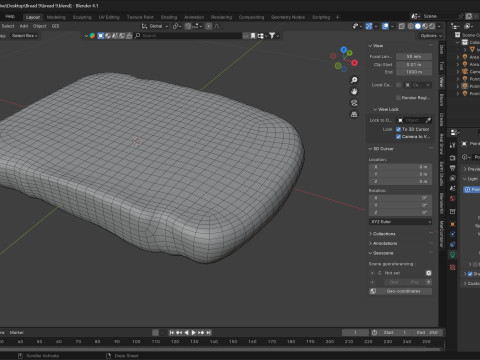480x360 pixels.
Task: Toggle the camera view gizmo icon
Action: pos(354,103)
